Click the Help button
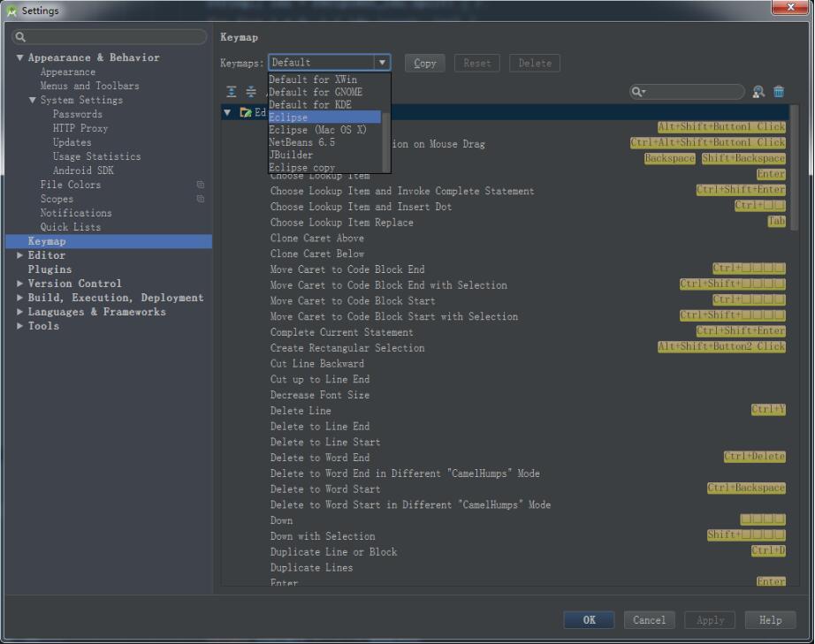The width and height of the screenshot is (815, 644). [769, 619]
